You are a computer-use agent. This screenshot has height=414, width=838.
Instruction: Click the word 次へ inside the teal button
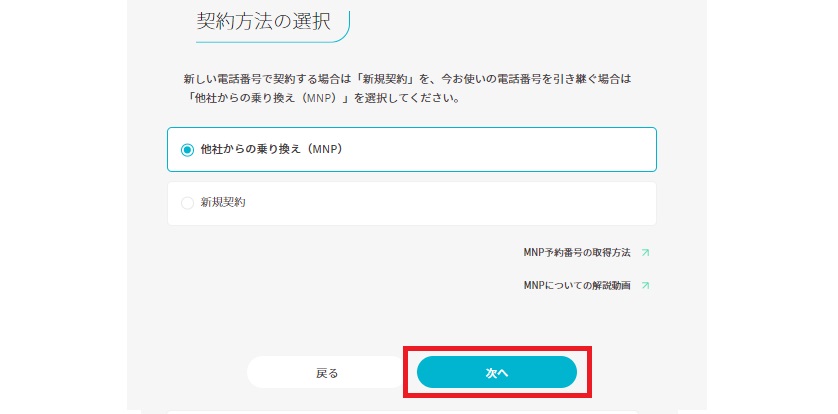(x=496, y=373)
